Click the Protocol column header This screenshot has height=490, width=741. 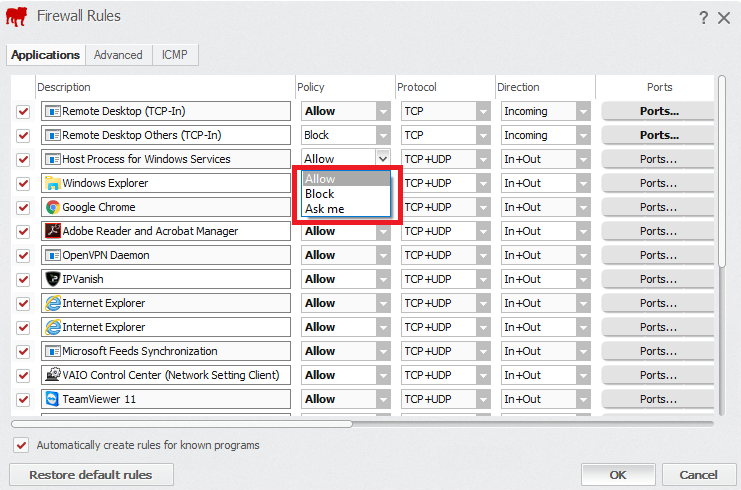[446, 87]
